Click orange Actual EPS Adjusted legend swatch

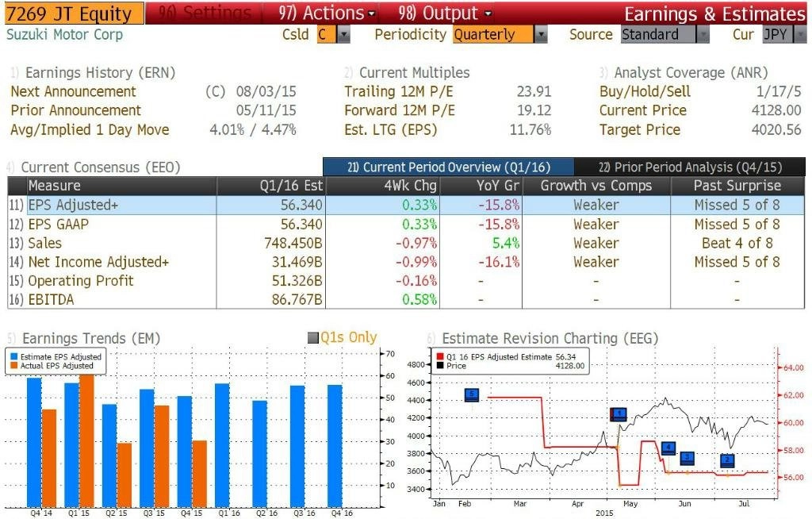click(14, 366)
